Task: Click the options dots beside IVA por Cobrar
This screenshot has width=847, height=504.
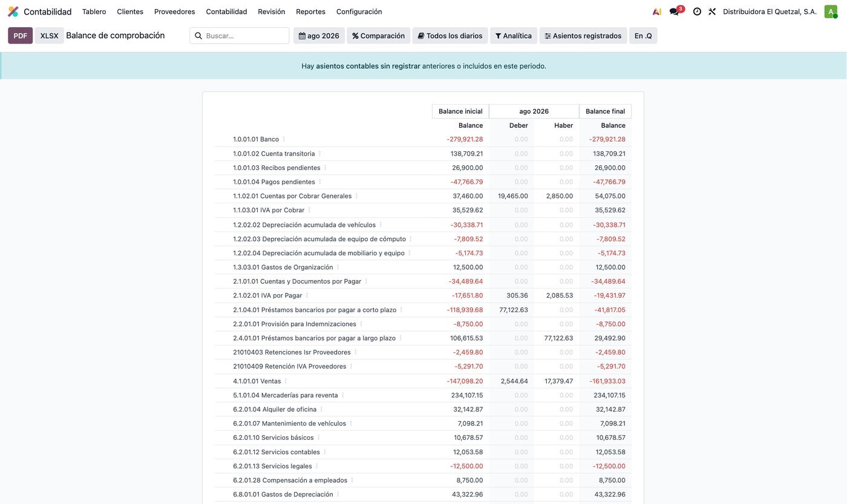Action: tap(309, 210)
